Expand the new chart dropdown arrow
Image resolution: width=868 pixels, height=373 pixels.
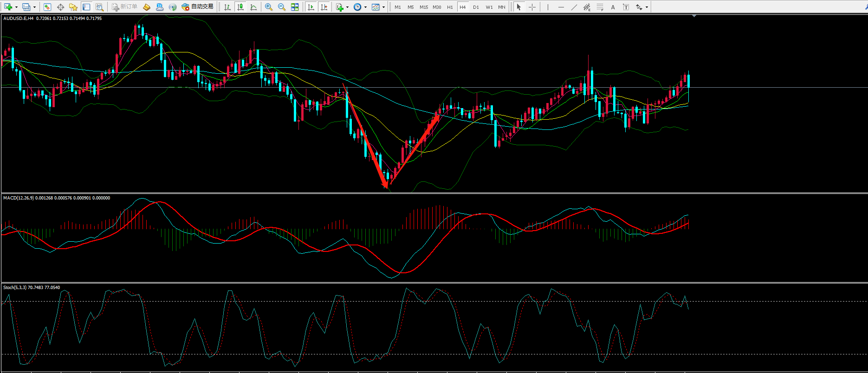tap(16, 7)
